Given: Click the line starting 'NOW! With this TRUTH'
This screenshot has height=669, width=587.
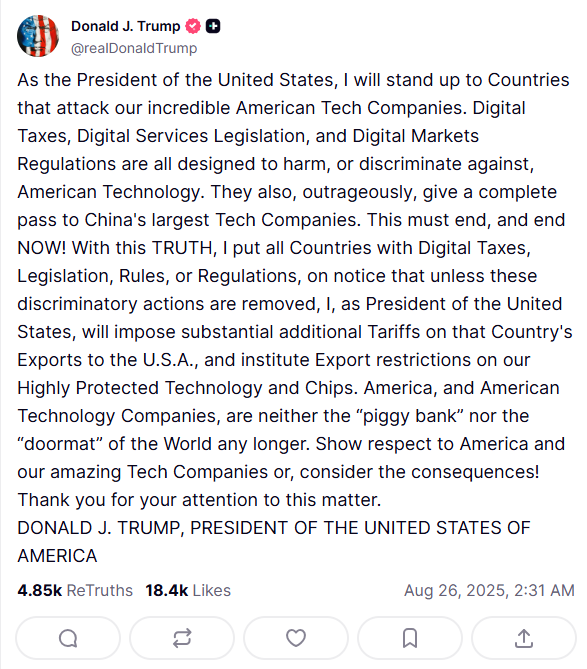Looking at the screenshot, I should click(274, 248).
